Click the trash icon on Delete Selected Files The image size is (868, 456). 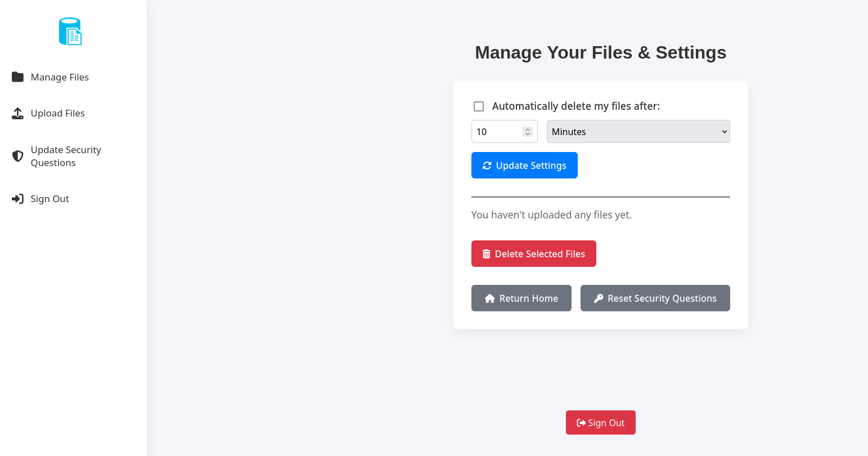[x=486, y=254]
